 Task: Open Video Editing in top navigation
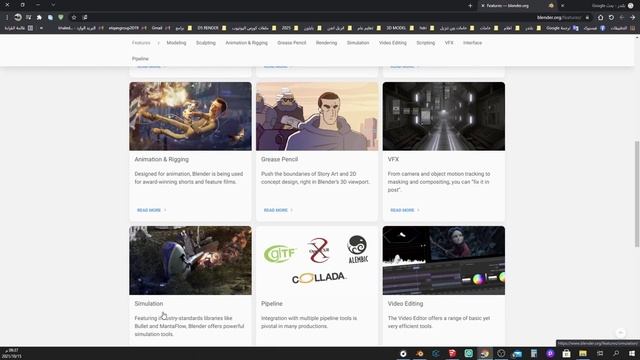click(x=393, y=43)
